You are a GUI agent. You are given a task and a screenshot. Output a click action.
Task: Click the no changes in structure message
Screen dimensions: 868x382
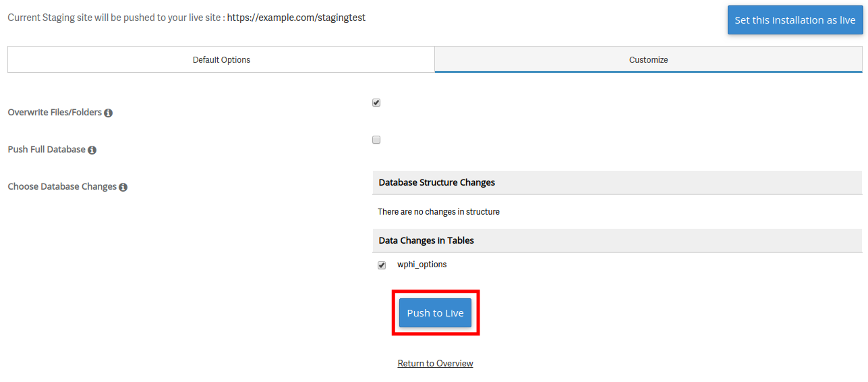[438, 212]
